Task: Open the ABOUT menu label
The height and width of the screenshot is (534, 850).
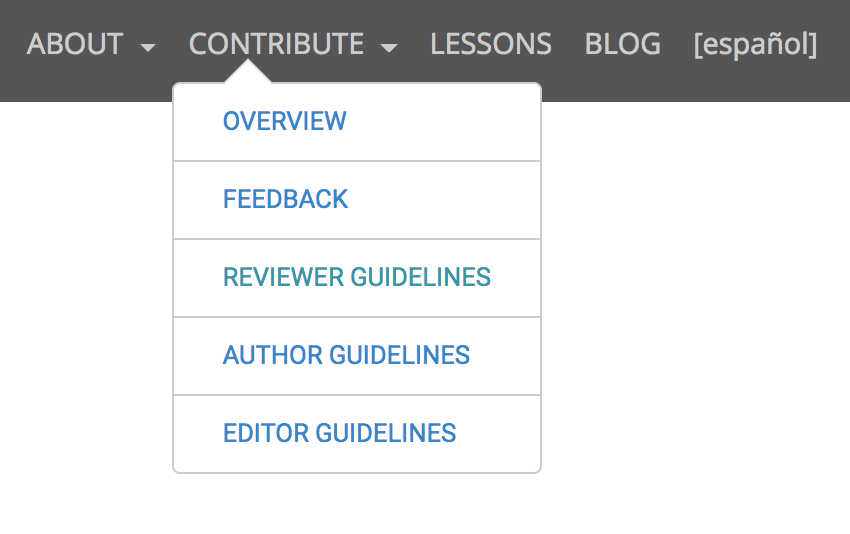Action: pyautogui.click(x=75, y=44)
